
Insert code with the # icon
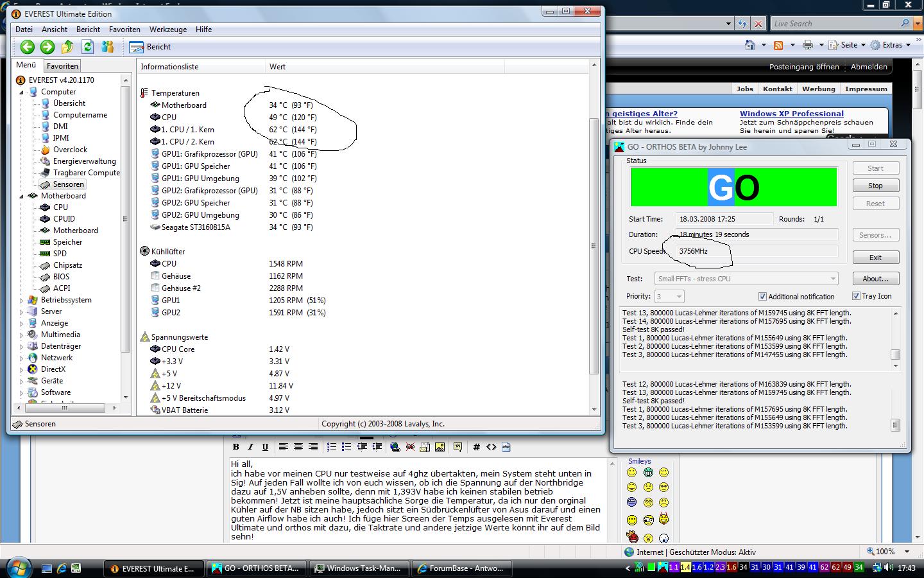[x=476, y=447]
